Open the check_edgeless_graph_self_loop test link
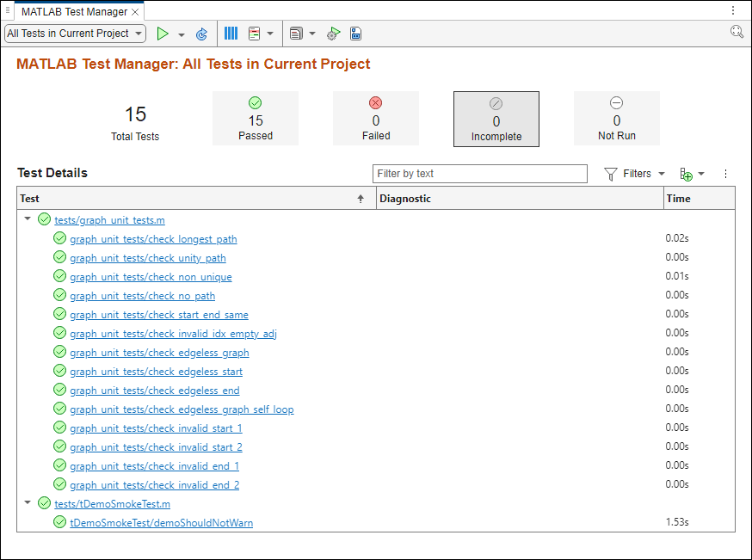 tap(182, 409)
